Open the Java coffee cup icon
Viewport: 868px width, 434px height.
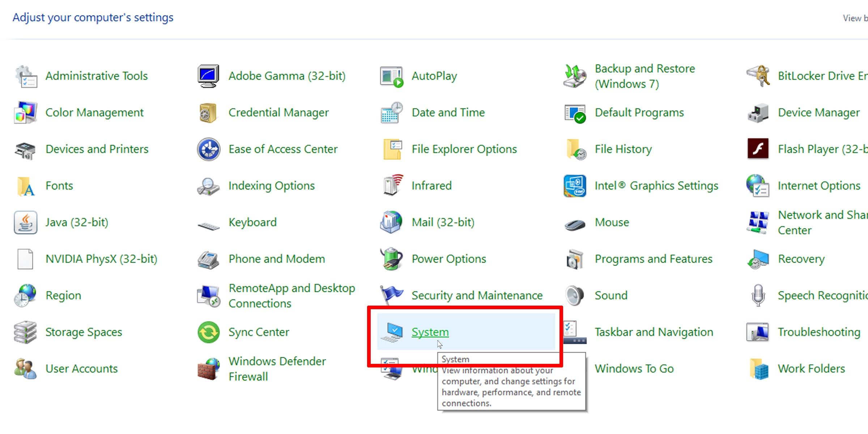pyautogui.click(x=26, y=222)
